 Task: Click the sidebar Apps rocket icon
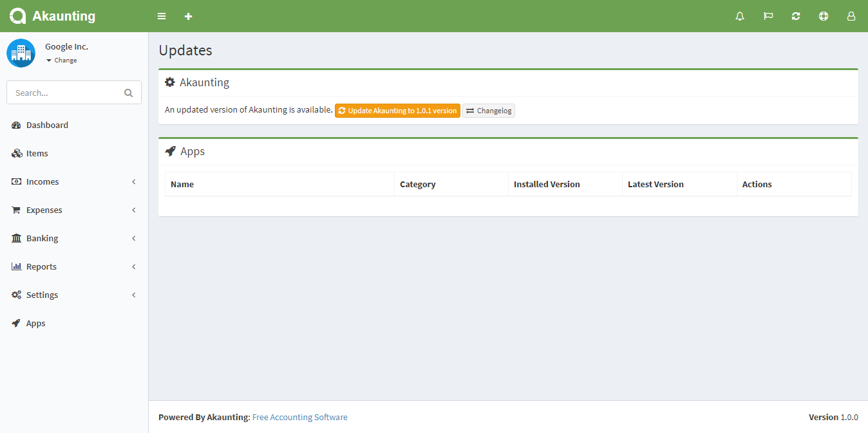click(x=16, y=323)
